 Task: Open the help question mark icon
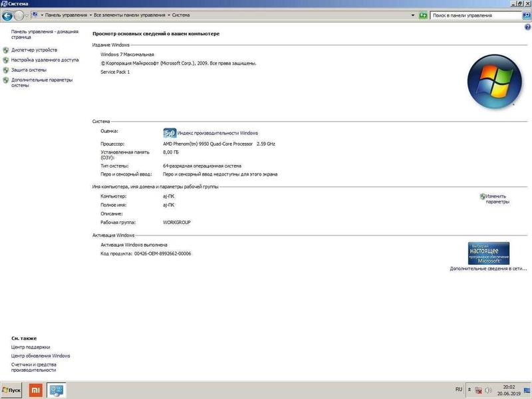tap(527, 27)
